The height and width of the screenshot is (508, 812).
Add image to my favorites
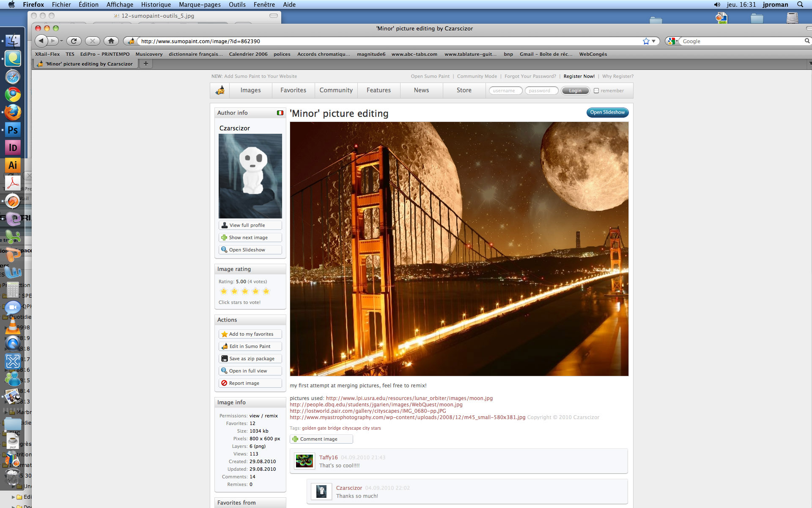250,334
